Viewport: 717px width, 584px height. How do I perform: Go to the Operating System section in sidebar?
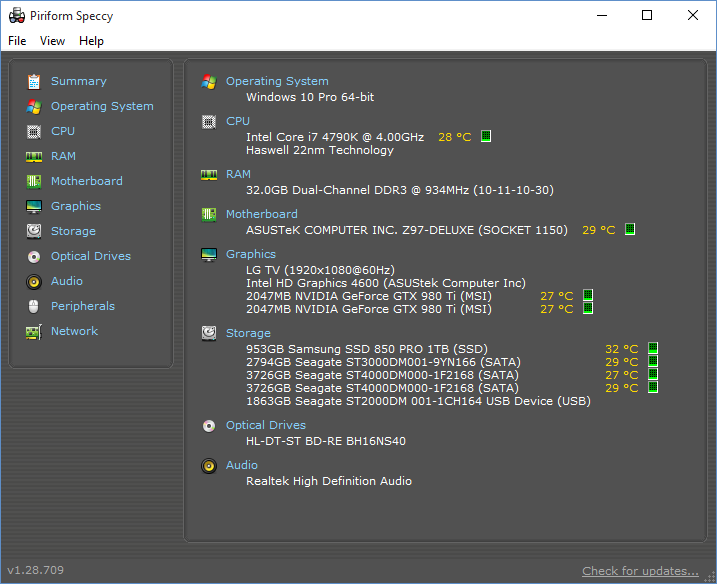102,106
